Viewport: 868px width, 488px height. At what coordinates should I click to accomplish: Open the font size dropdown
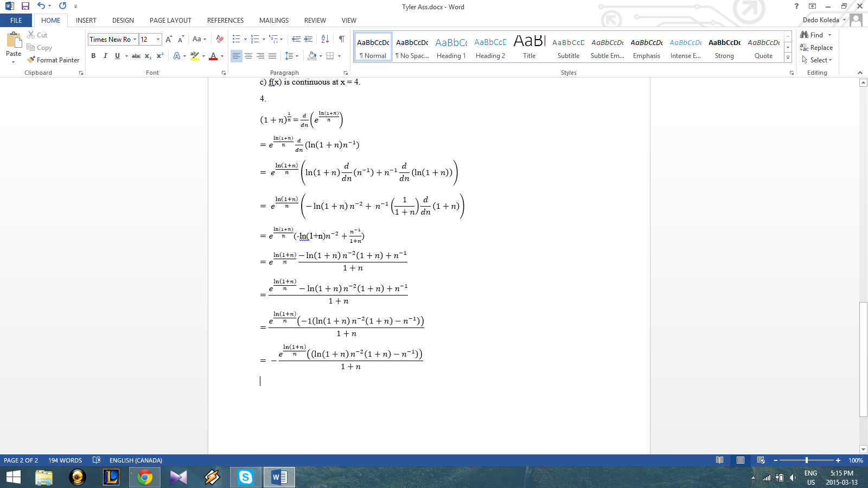coord(158,39)
